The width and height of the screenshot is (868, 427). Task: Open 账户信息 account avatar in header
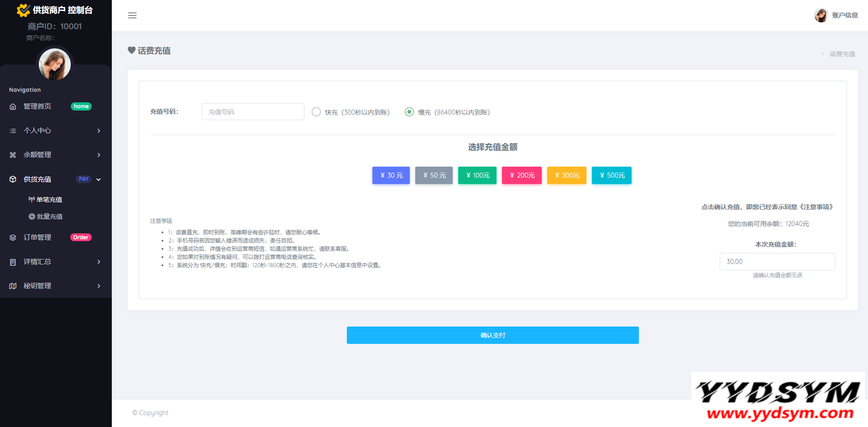(x=821, y=15)
